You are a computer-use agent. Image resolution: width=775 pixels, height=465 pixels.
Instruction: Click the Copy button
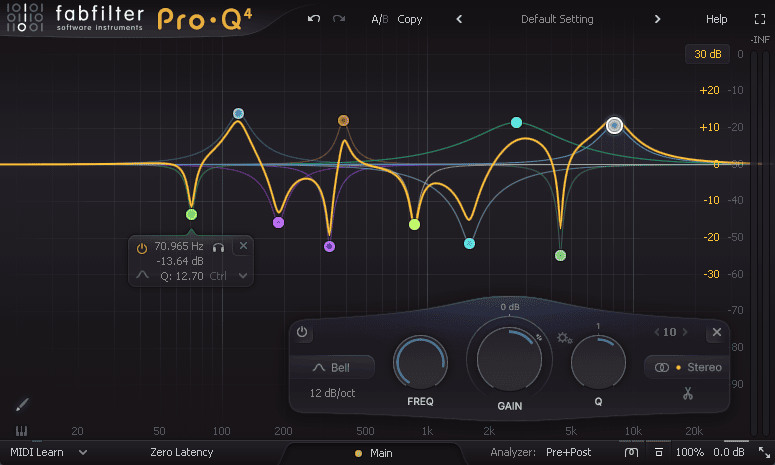[x=410, y=19]
